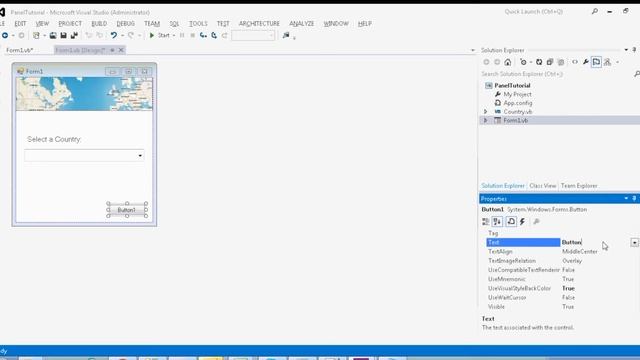Image resolution: width=640 pixels, height=360 pixels.
Task: Select Button1 on the form designer
Action: (127, 210)
